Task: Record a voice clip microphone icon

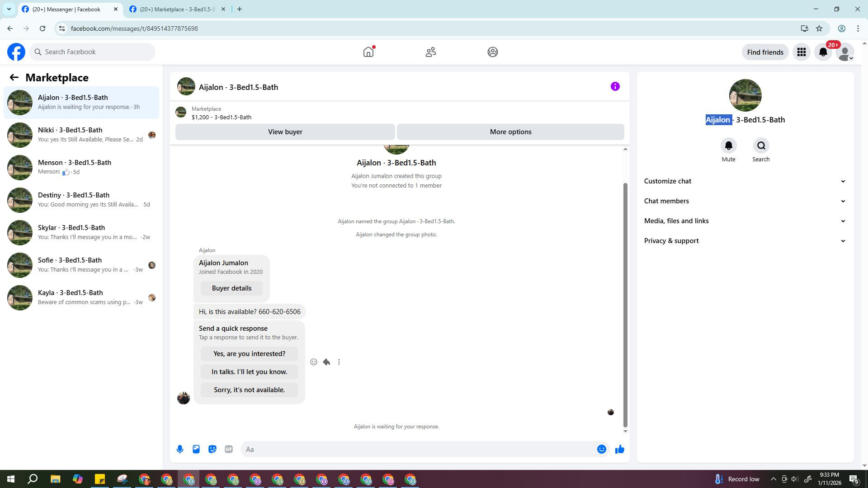Action: pyautogui.click(x=180, y=449)
